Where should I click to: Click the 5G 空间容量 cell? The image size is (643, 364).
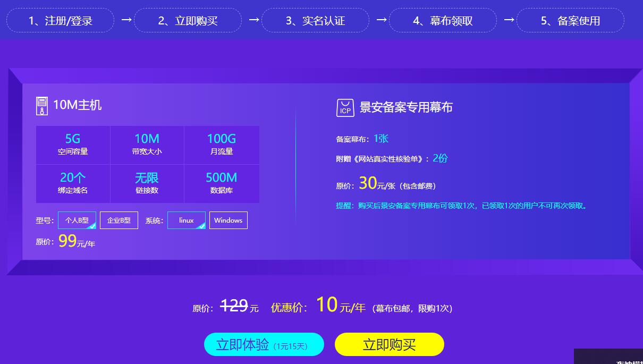(73, 145)
